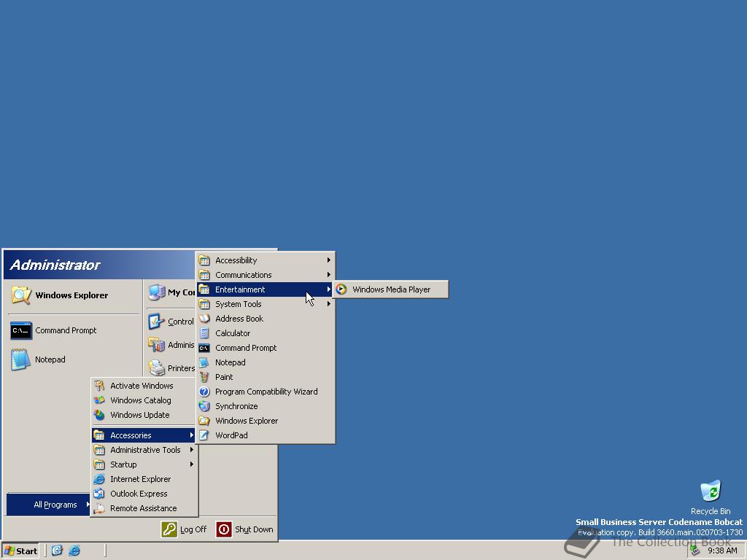This screenshot has height=560, width=747.
Task: Launch WordPad via its icon
Action: click(x=204, y=435)
